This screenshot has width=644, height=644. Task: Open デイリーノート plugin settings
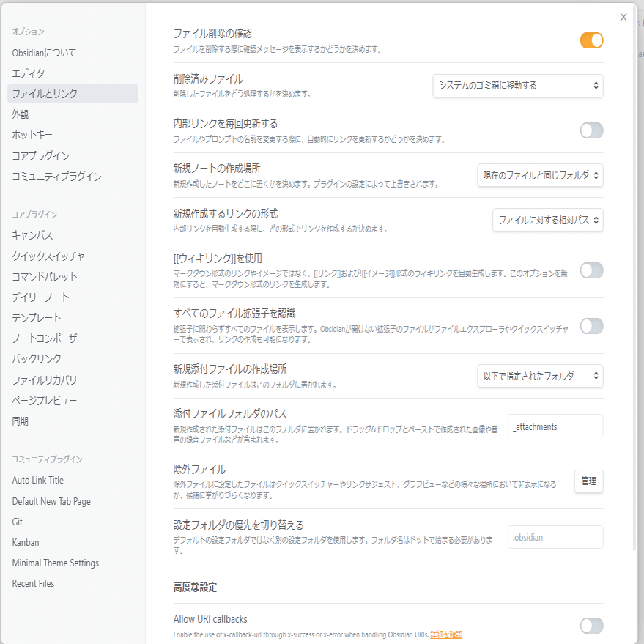73,297
